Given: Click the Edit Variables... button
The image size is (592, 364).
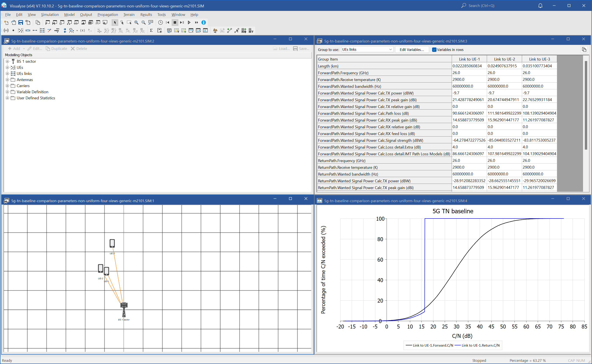Looking at the screenshot, I should 412,50.
